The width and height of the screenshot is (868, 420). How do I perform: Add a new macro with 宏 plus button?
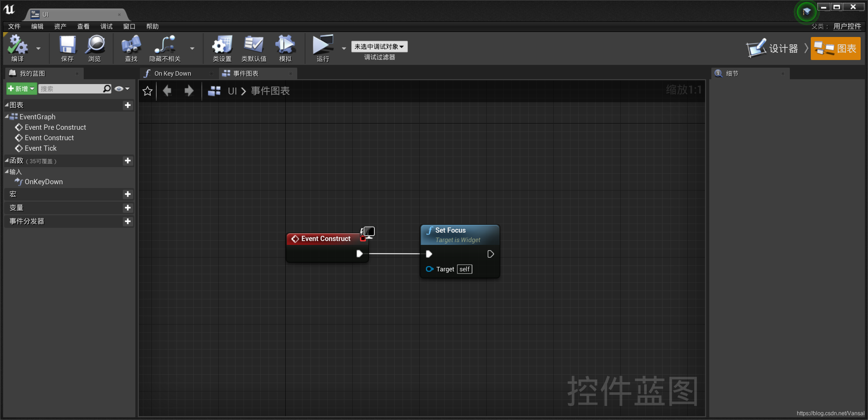pos(128,194)
